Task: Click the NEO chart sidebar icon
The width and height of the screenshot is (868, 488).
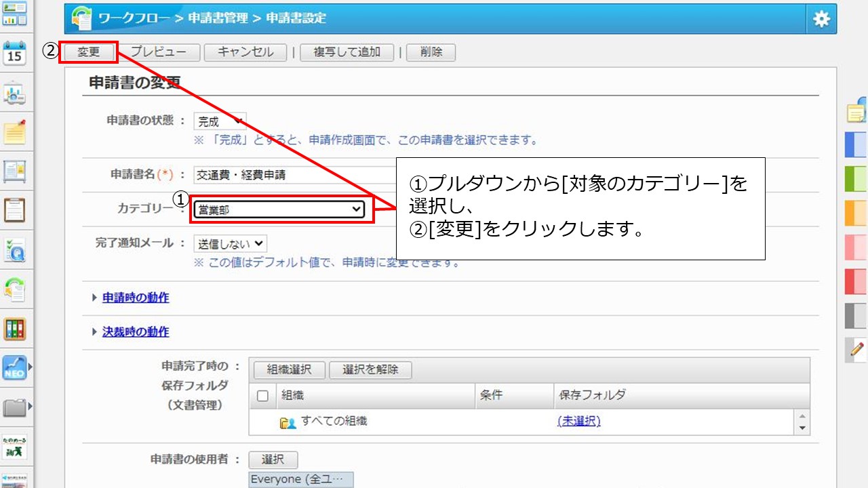Action: (14, 368)
